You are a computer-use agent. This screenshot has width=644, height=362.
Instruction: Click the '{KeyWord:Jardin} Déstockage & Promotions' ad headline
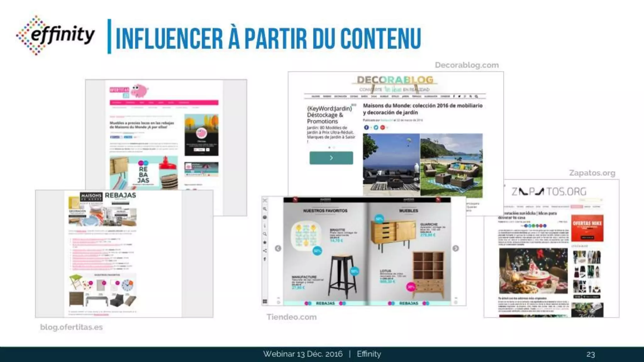329,115
